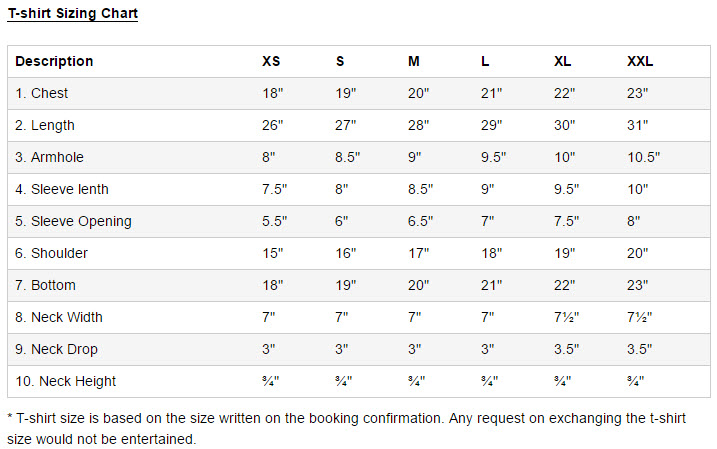The height and width of the screenshot is (449, 717).
Task: Select the 7½" XL neck width cell
Action: [x=567, y=317]
